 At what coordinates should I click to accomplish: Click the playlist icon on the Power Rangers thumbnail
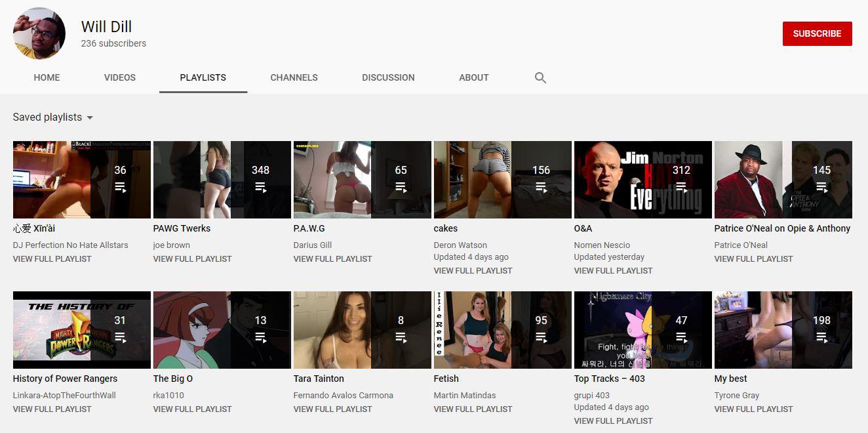[x=121, y=337]
